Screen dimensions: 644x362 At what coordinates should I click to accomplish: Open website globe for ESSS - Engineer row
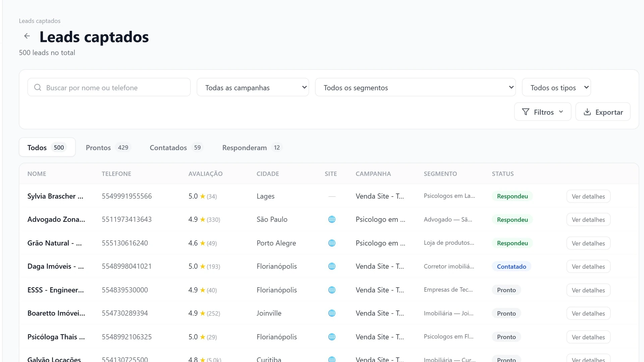[x=332, y=290]
